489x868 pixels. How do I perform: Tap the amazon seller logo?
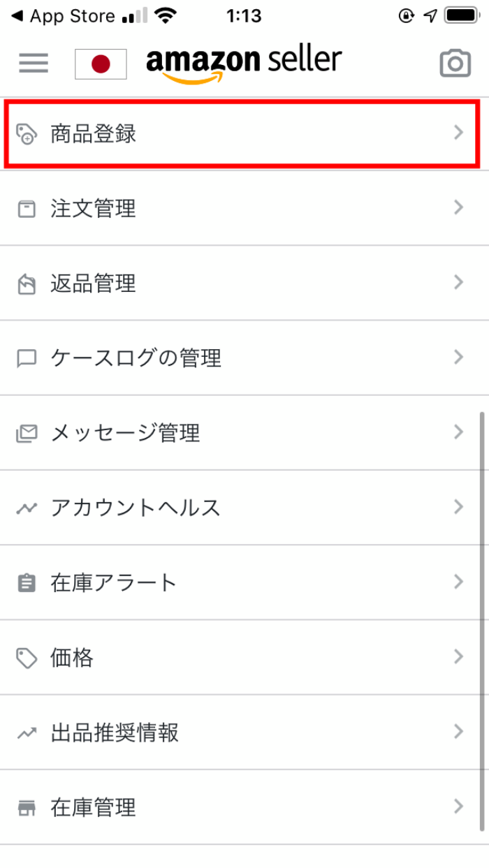click(x=244, y=64)
